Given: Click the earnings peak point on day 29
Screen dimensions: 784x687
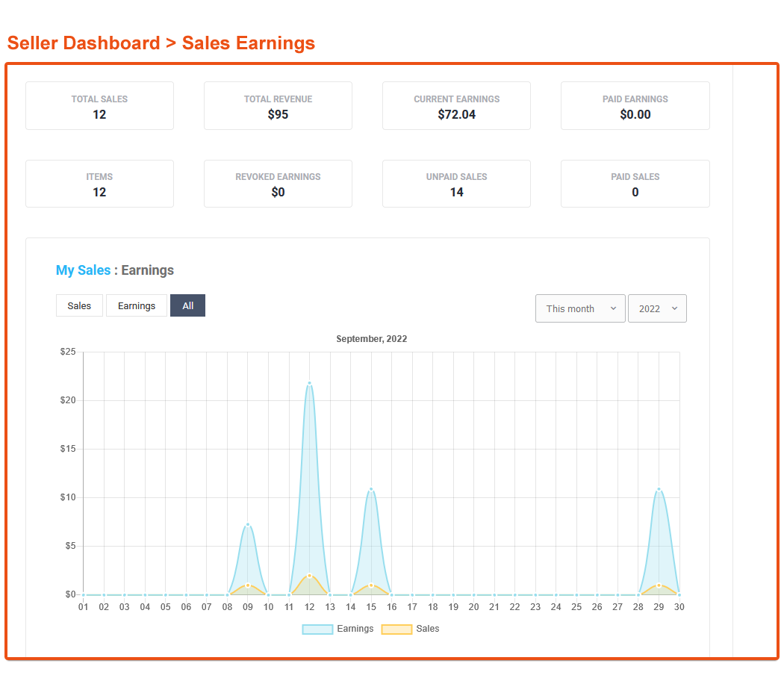Looking at the screenshot, I should (659, 489).
